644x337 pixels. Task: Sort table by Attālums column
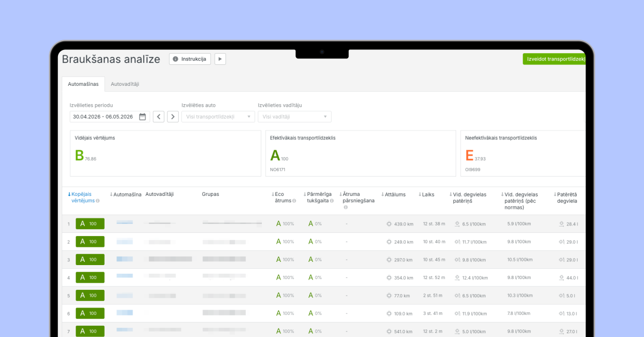click(393, 194)
